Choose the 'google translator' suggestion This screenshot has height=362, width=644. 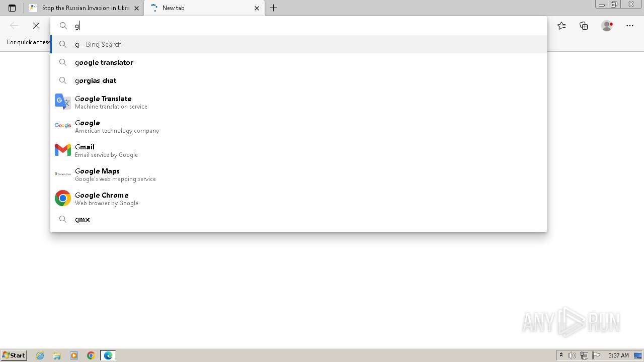(x=299, y=62)
